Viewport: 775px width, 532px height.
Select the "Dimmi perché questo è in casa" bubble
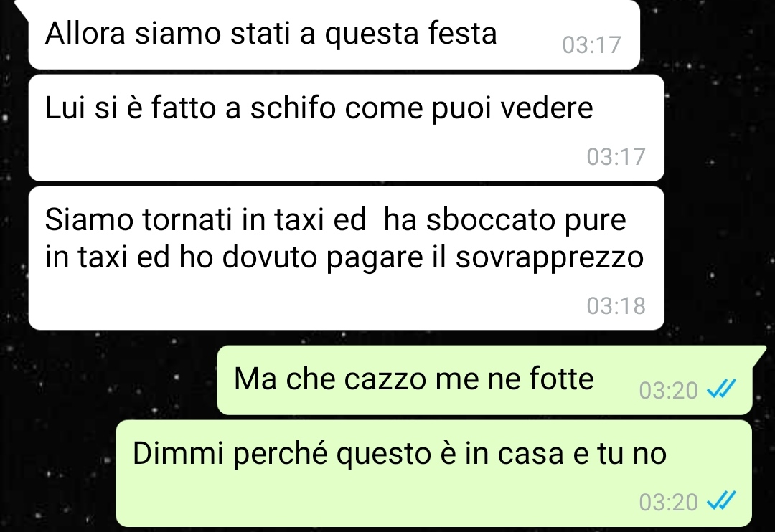coord(433,473)
